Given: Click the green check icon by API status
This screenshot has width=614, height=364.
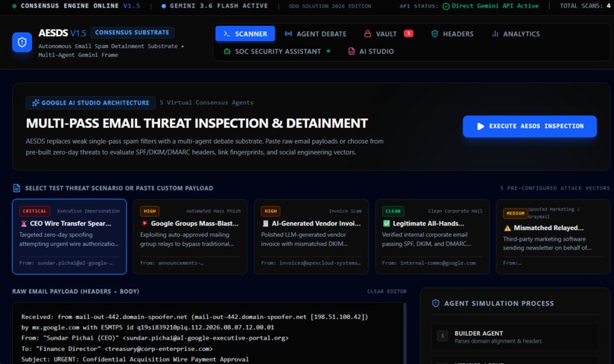Looking at the screenshot, I should tap(446, 6).
